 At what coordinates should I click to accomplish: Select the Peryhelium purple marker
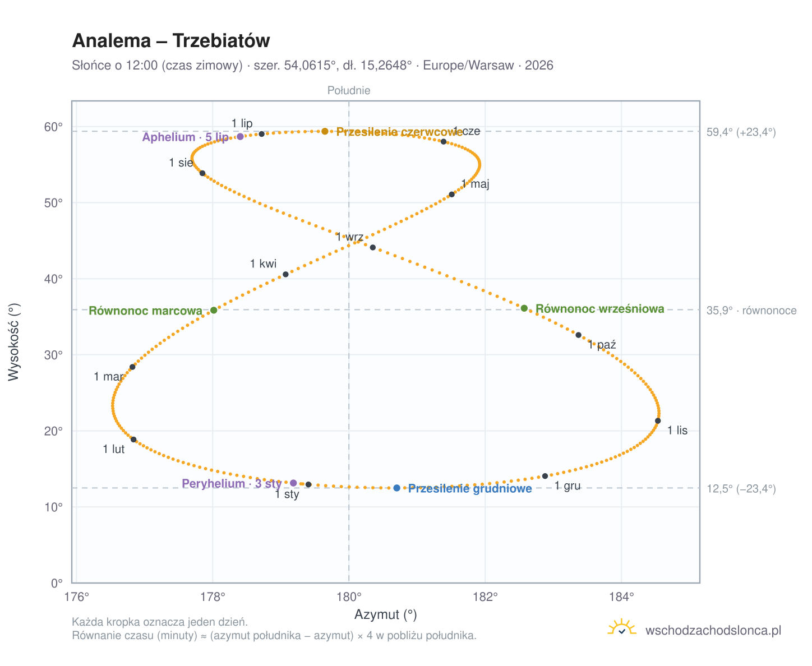tap(293, 483)
